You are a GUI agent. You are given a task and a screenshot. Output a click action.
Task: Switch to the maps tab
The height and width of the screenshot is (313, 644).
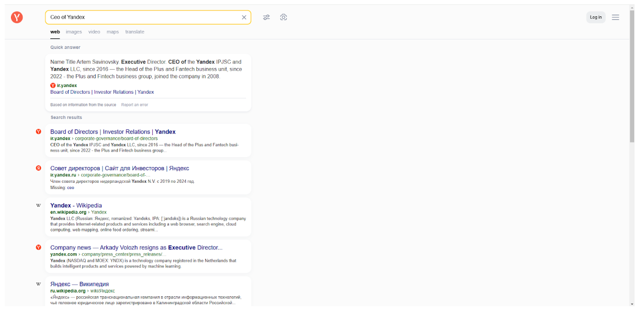tap(113, 32)
